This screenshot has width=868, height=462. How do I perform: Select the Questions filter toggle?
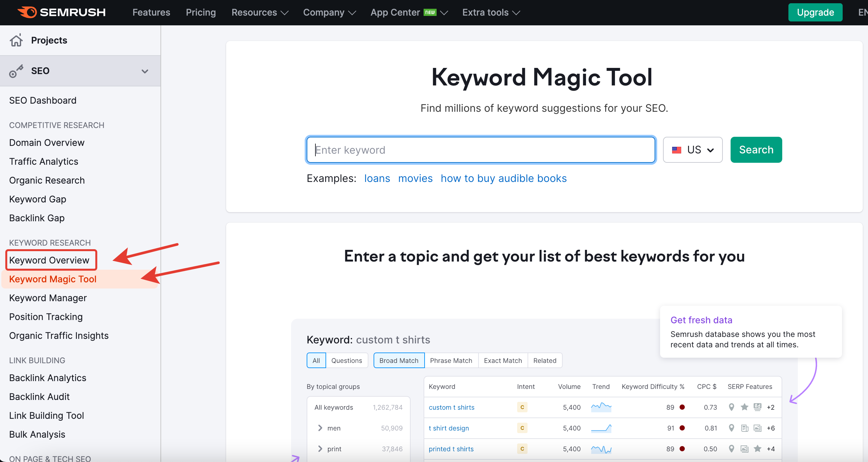(x=346, y=360)
